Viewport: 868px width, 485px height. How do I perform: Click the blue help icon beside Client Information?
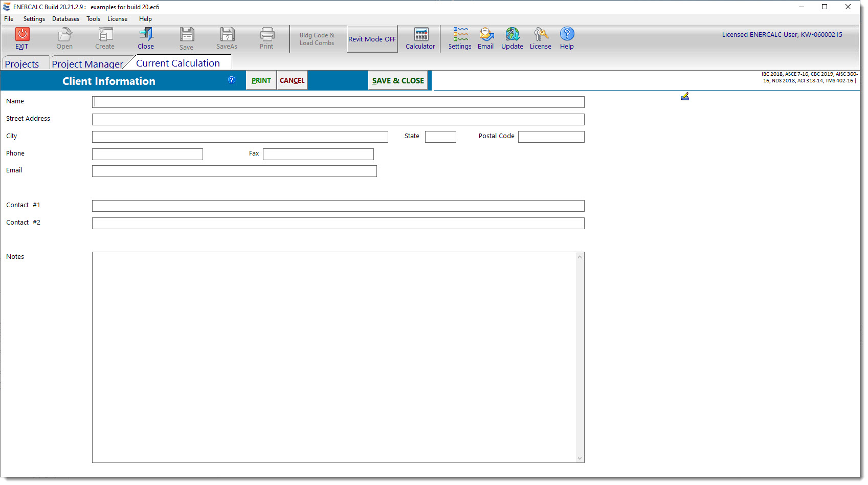pos(232,80)
